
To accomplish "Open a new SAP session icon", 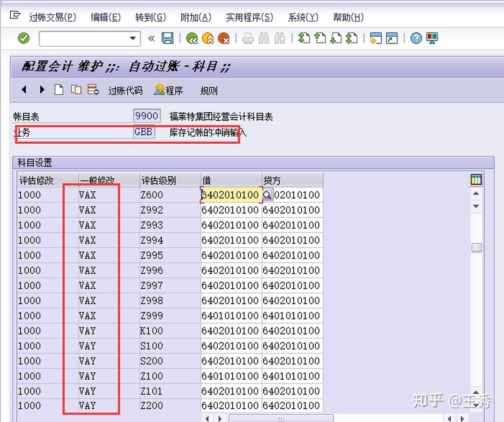I will [375, 38].
